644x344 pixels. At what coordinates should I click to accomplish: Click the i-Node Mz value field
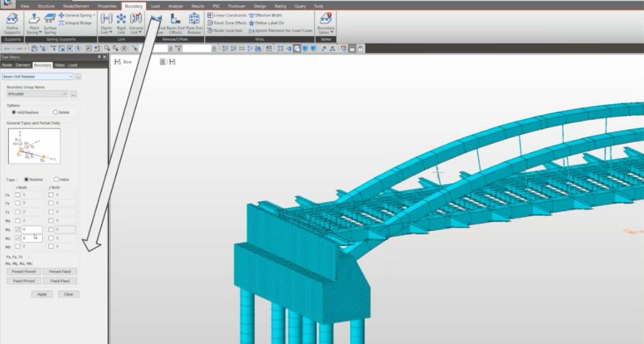(x=31, y=238)
